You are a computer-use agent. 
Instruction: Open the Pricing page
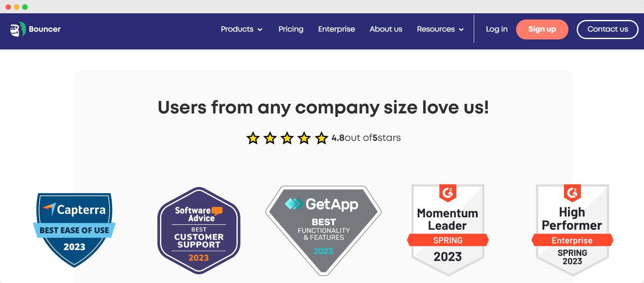click(291, 29)
